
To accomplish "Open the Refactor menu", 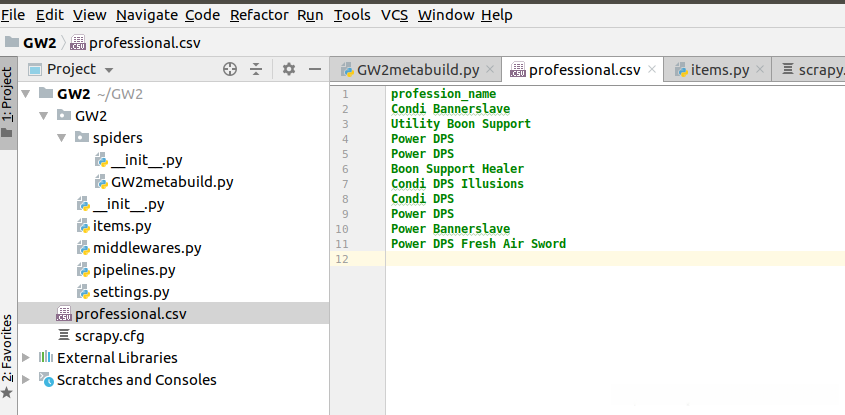I will [259, 15].
